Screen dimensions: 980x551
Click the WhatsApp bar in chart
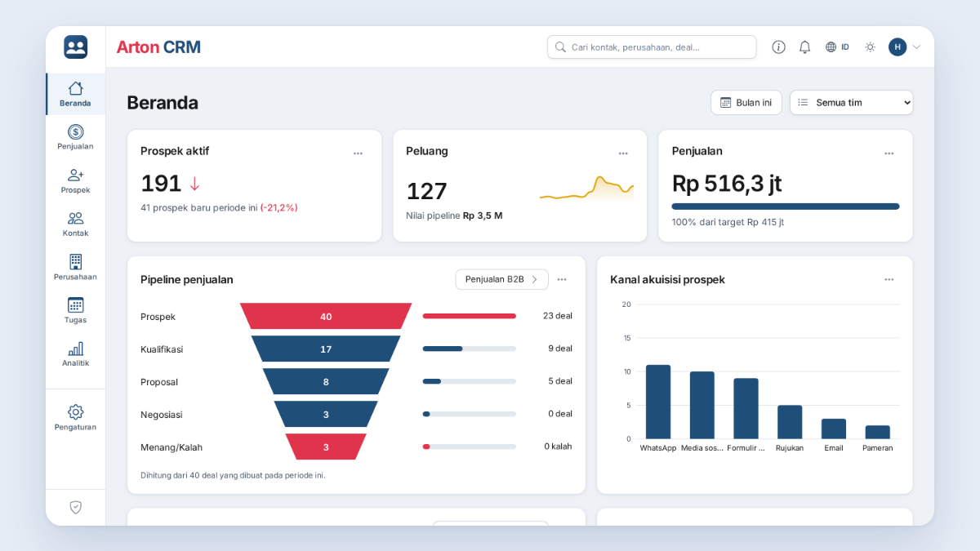tap(658, 402)
